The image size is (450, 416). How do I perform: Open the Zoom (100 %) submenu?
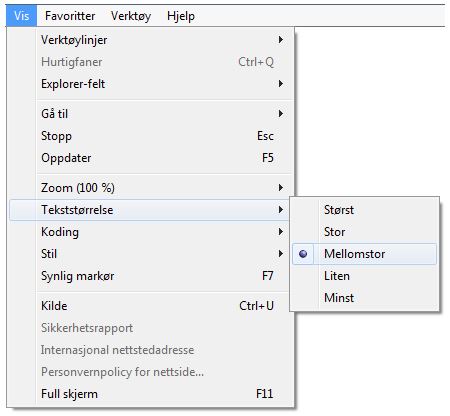149,188
